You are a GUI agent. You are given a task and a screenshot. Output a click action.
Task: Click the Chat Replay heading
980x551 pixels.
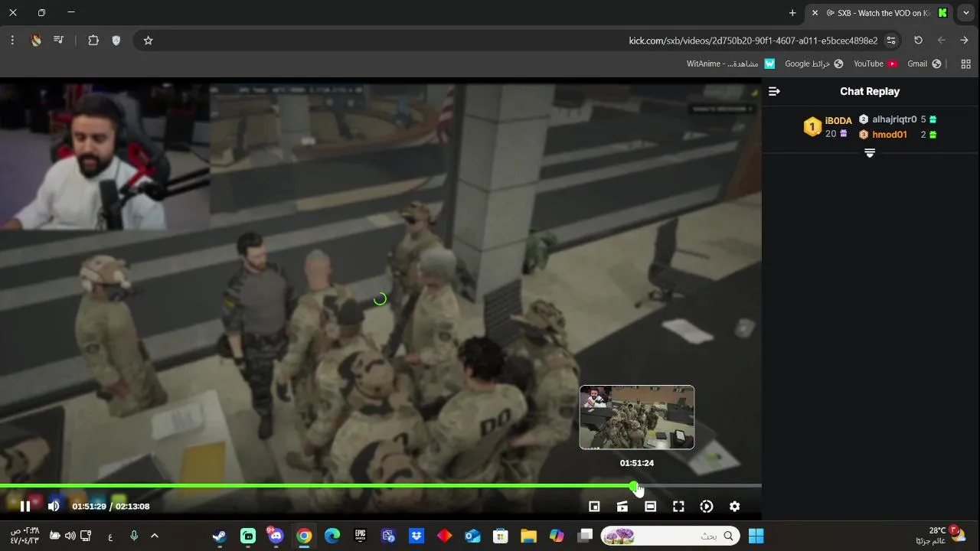point(870,91)
